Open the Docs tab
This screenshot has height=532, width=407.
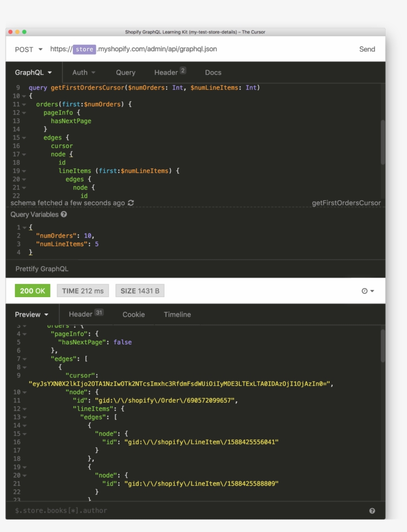tap(213, 72)
